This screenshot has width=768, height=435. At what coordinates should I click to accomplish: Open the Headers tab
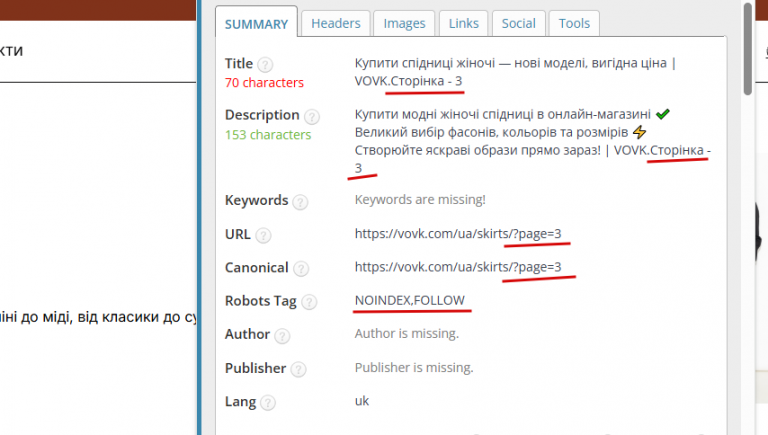point(336,24)
